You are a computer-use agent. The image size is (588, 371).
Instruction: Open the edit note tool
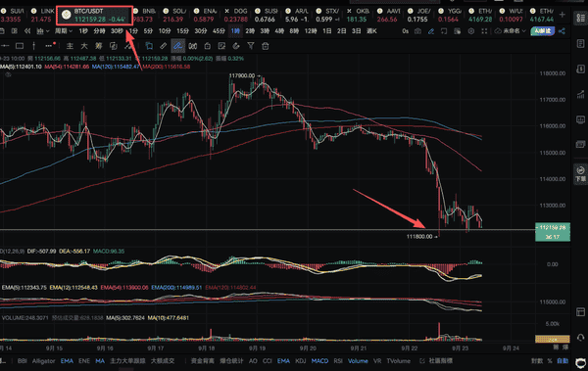(x=221, y=46)
